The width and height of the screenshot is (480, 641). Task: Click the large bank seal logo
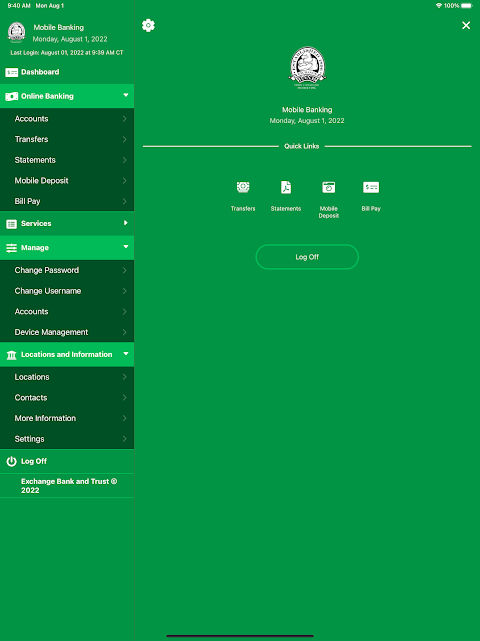307,67
